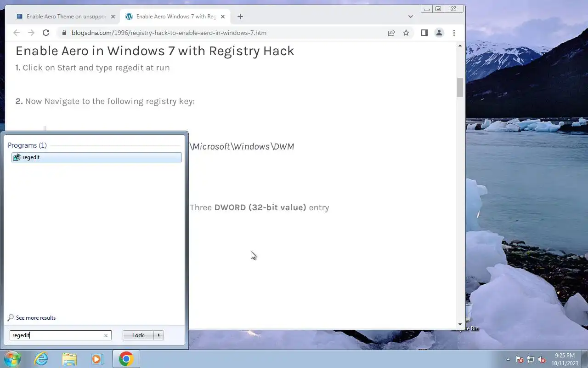Open Action Center flag icon in tray
Image resolution: width=588 pixels, height=368 pixels.
(520, 359)
